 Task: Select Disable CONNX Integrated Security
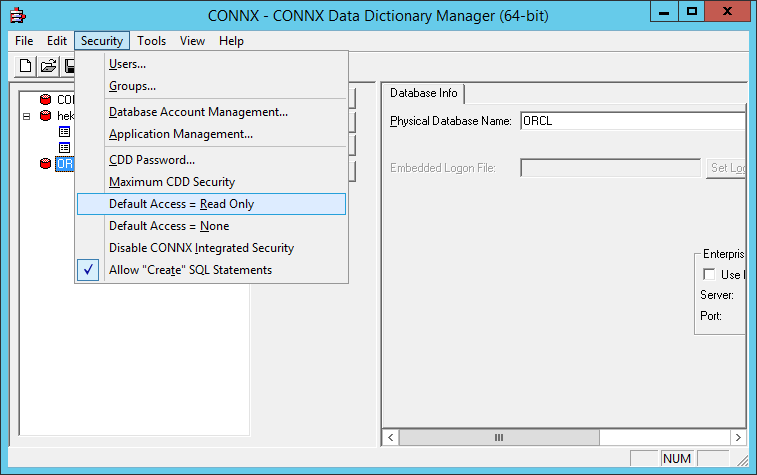[x=211, y=248]
